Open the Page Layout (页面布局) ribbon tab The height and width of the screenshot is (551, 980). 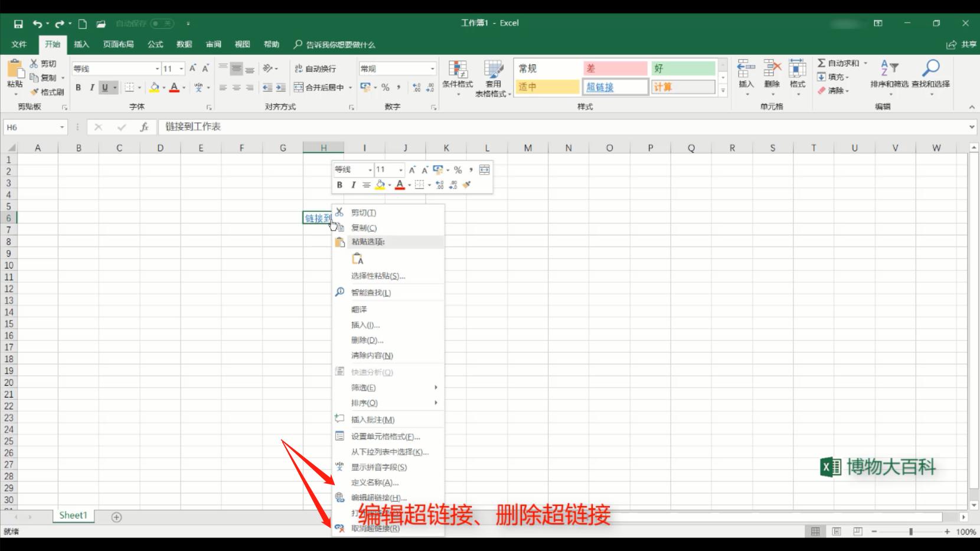[118, 44]
